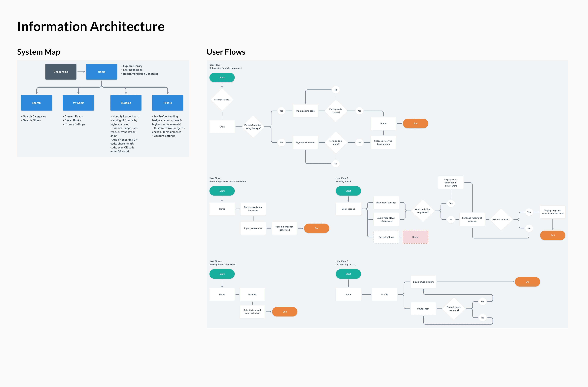Click the Equip unlocked item box
Screen dimensions: 588x387
[423, 282]
